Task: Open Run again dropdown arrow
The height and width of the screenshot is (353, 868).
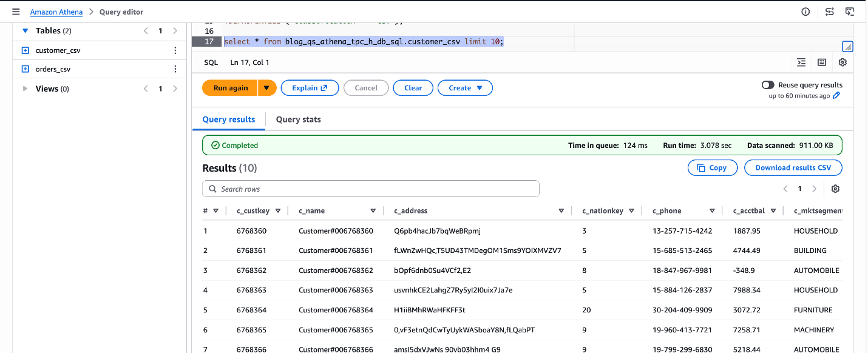Action: tap(267, 88)
